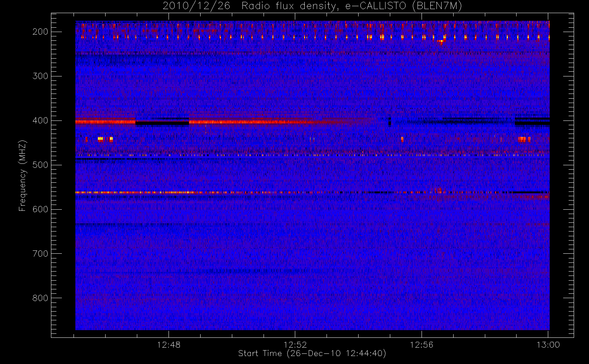Screen dimensions: 589x364
Task: Select the frequency axis label 300
Action: [x=40, y=76]
